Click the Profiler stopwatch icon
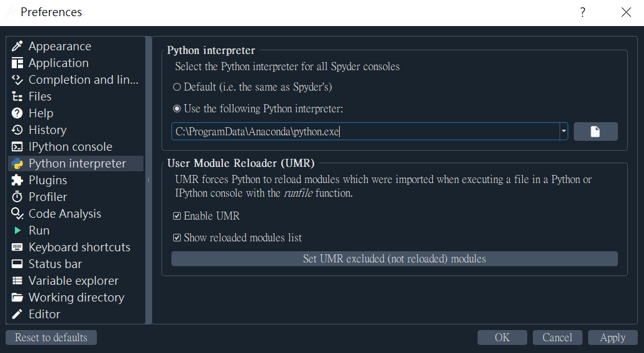This screenshot has width=644, height=353. [x=17, y=197]
